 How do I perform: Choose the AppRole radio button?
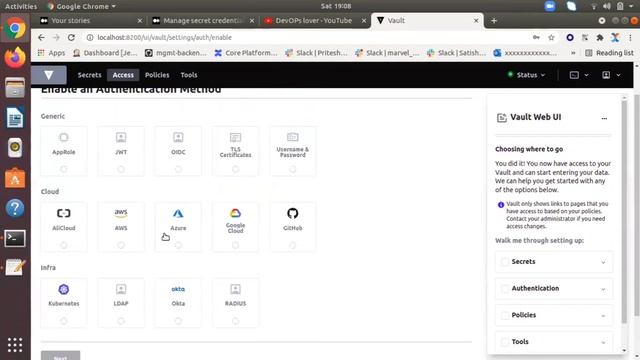64,169
